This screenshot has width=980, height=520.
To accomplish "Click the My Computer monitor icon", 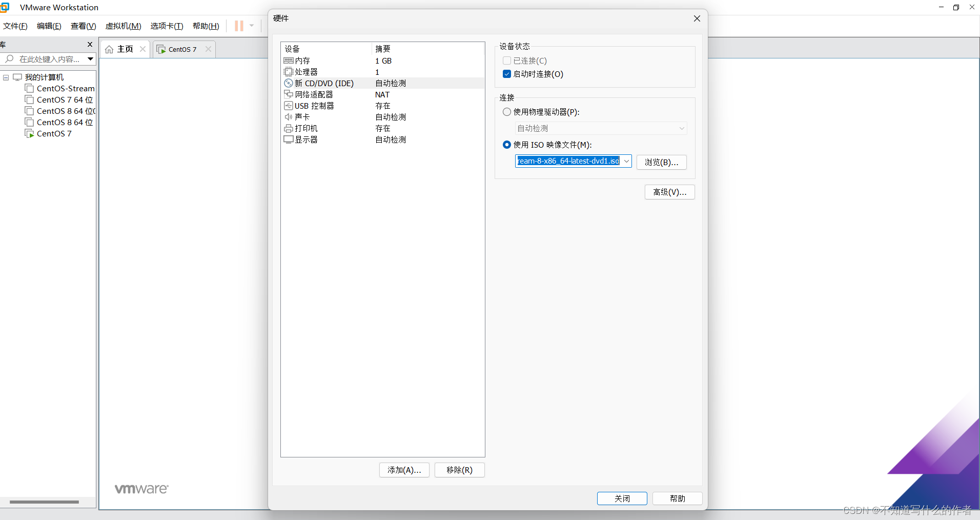I will tap(17, 77).
